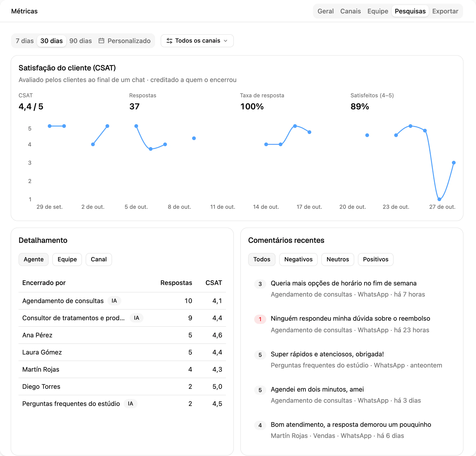
Task: Switch to the Geral tab
Action: pos(326,11)
